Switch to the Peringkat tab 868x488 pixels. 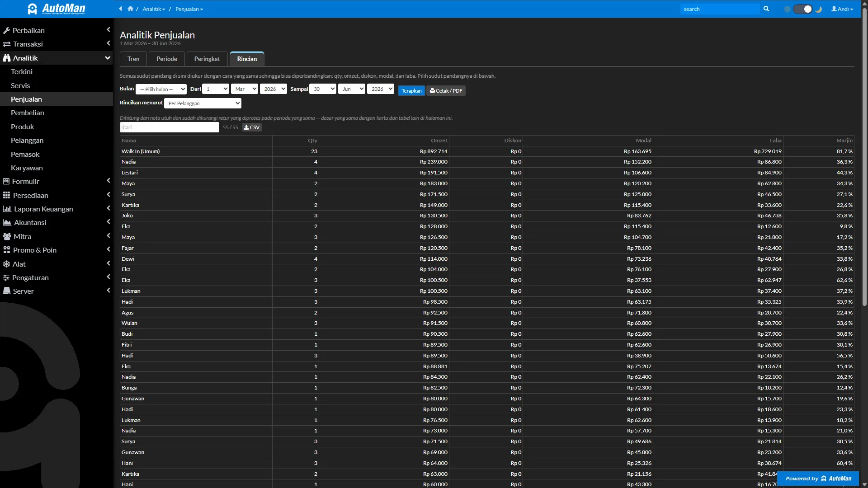click(x=207, y=59)
